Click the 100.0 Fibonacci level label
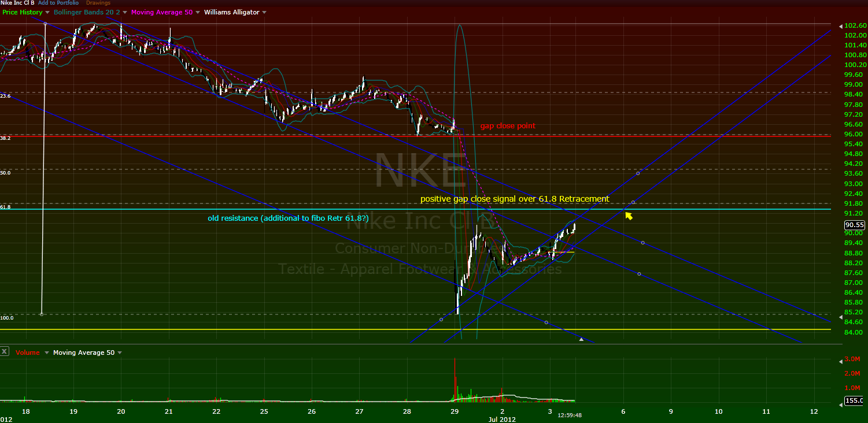The image size is (868, 423). click(6, 318)
